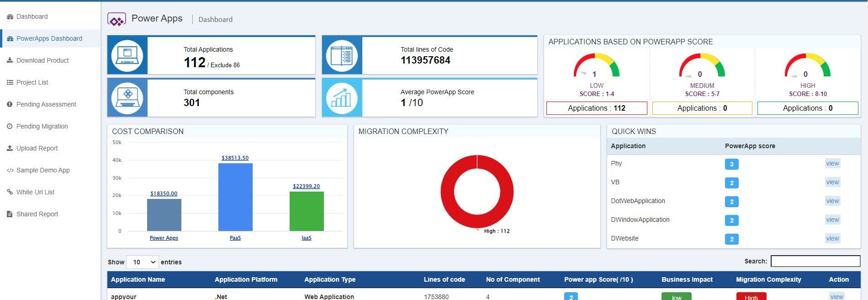View the DWebsite quick win
The image size is (868, 300).
tap(832, 239)
